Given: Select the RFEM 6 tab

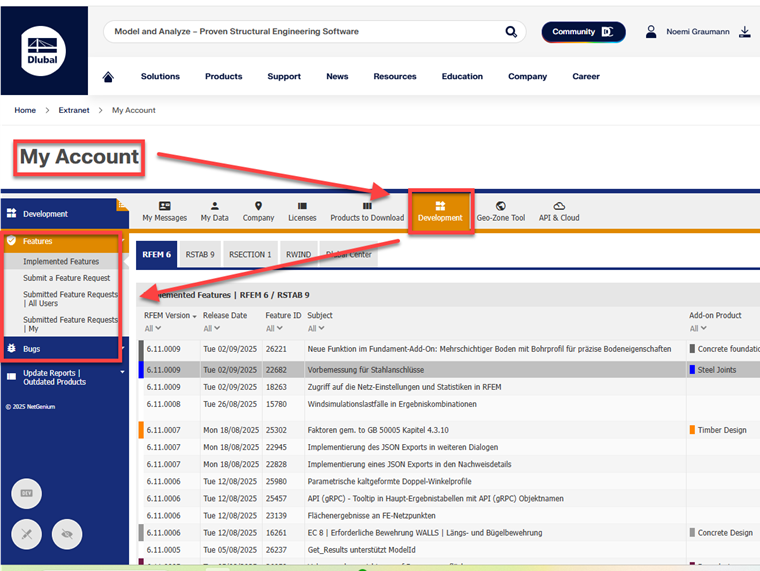Looking at the screenshot, I should 157,254.
